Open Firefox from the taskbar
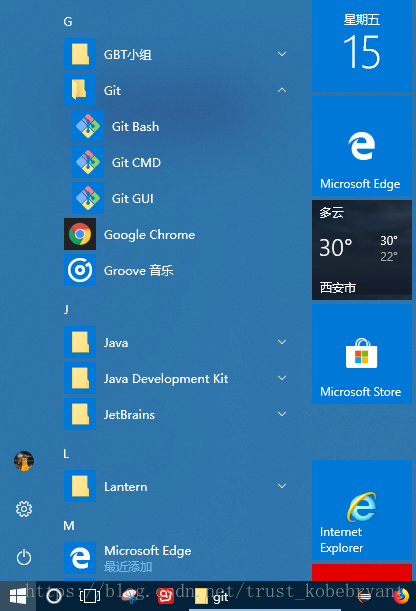The width and height of the screenshot is (416, 611). coord(401,596)
